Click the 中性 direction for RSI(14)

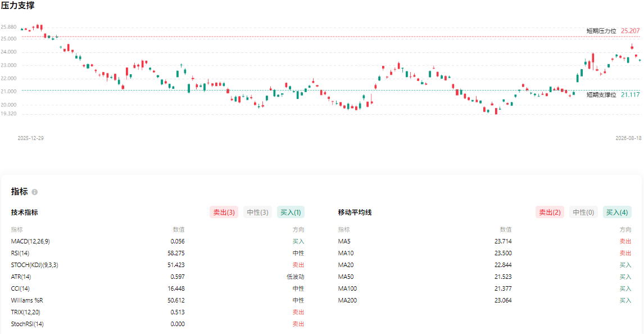point(298,254)
